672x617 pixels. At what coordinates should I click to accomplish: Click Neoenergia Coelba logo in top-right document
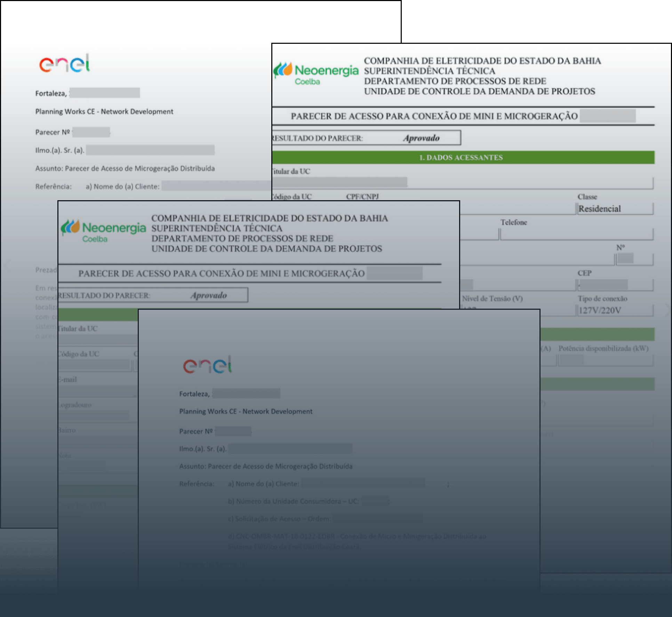click(x=316, y=74)
